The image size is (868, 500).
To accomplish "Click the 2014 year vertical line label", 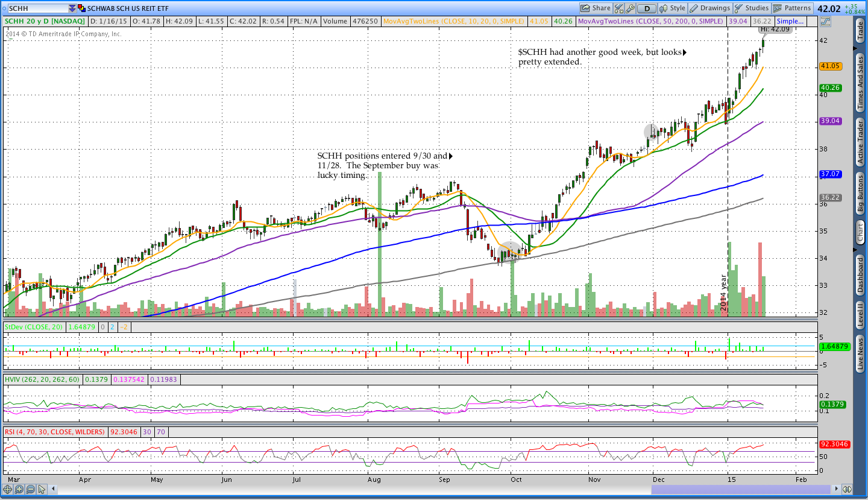I will [724, 293].
